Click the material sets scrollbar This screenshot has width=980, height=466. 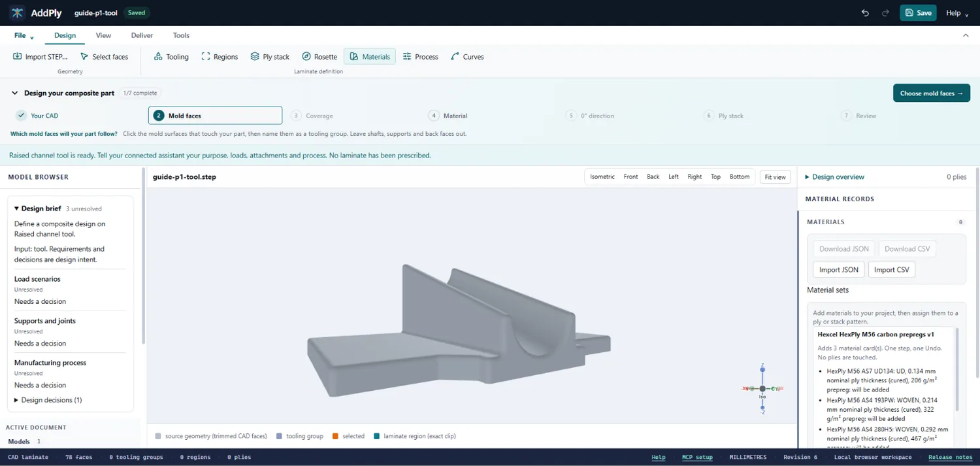(957, 369)
